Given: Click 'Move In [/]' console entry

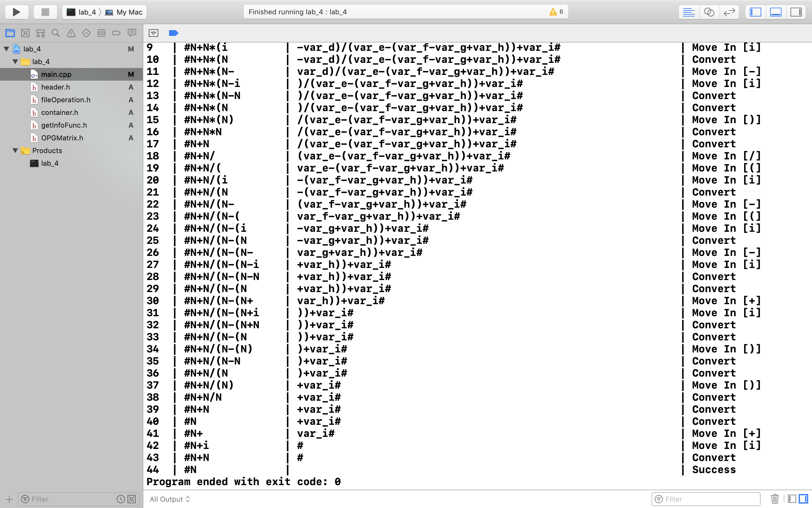Looking at the screenshot, I should [x=726, y=156].
